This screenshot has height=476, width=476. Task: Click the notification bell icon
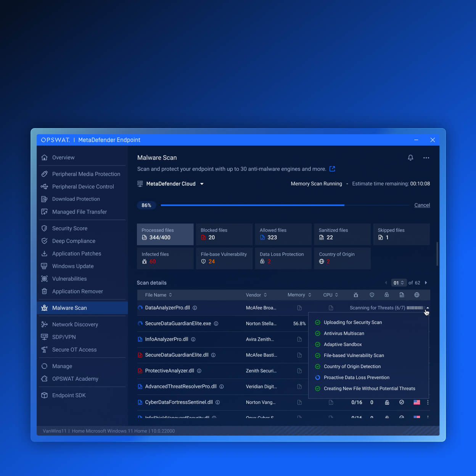(x=410, y=158)
